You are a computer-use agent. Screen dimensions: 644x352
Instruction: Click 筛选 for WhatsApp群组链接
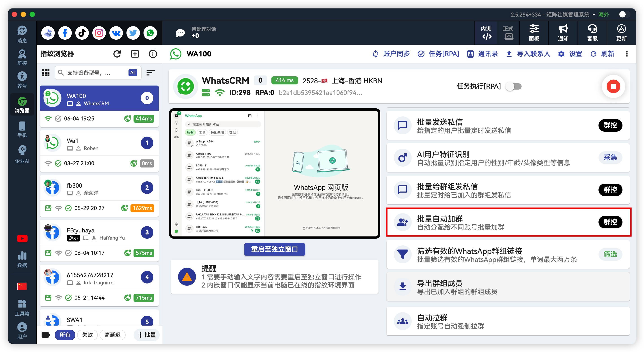610,254
